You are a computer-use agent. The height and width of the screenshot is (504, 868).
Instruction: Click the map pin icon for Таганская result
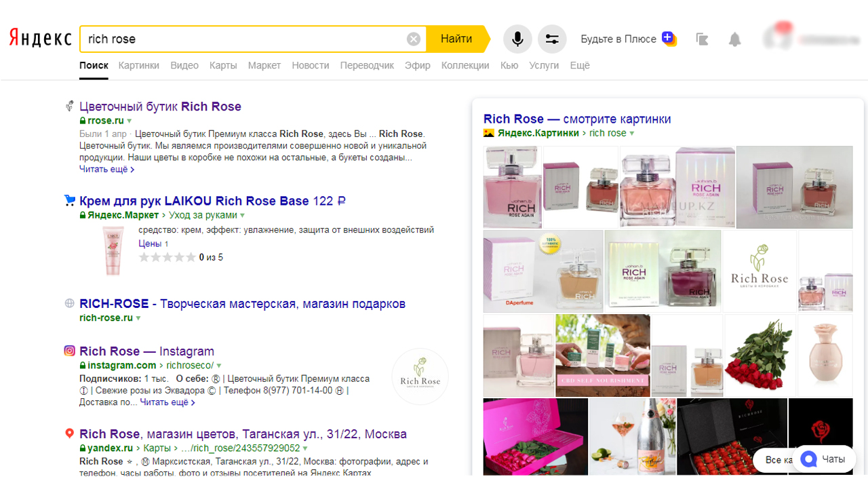pos(69,434)
